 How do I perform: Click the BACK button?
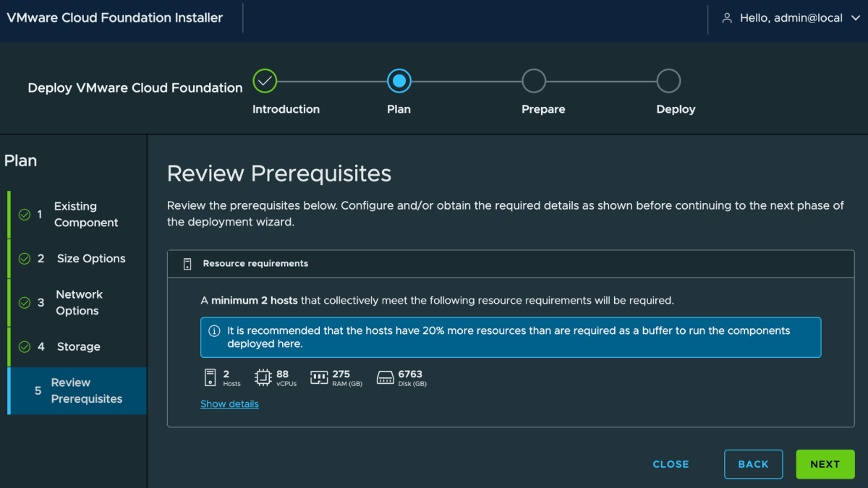pos(753,464)
